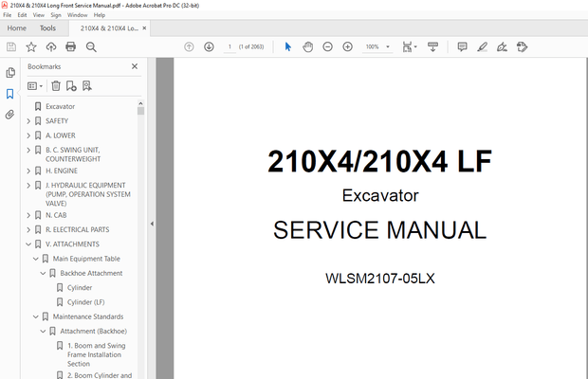Screen dimensions: 588x379
Task: Click the page number field
Action: tap(230, 46)
